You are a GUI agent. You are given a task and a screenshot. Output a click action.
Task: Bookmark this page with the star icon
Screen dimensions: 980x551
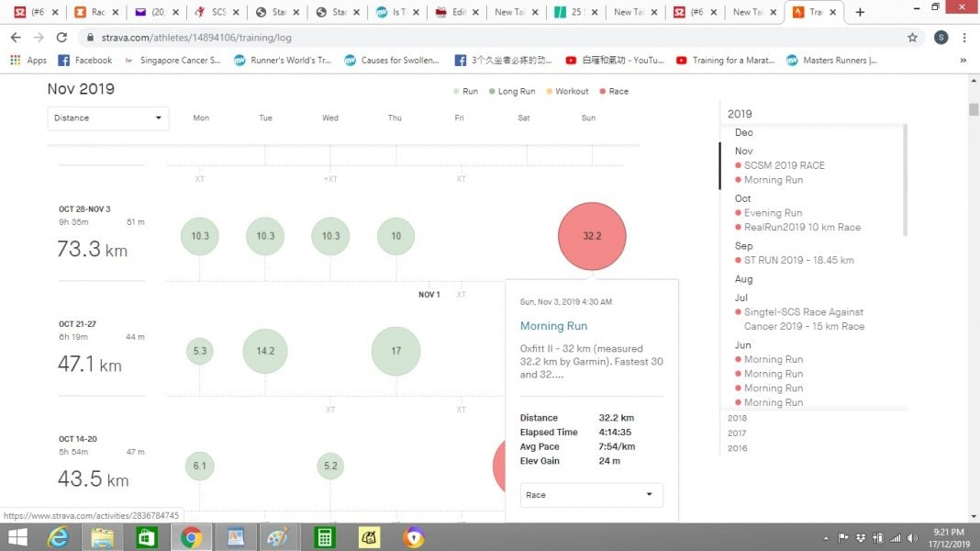click(912, 38)
